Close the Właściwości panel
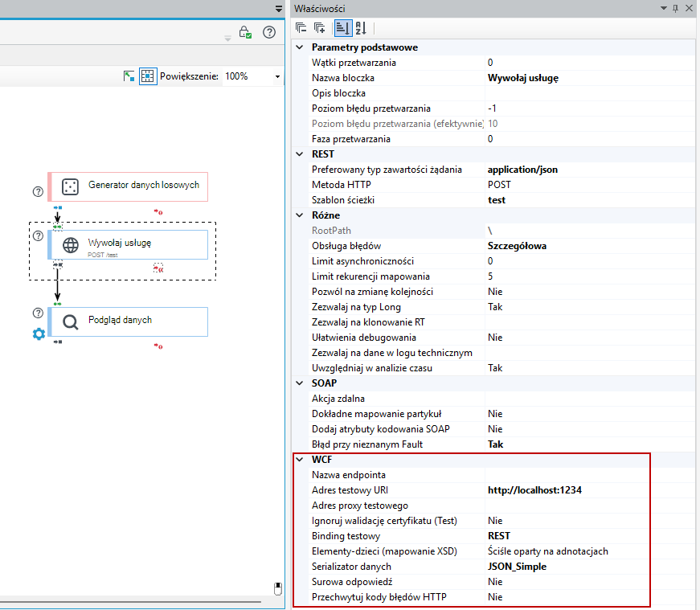700x610 pixels. click(x=689, y=9)
